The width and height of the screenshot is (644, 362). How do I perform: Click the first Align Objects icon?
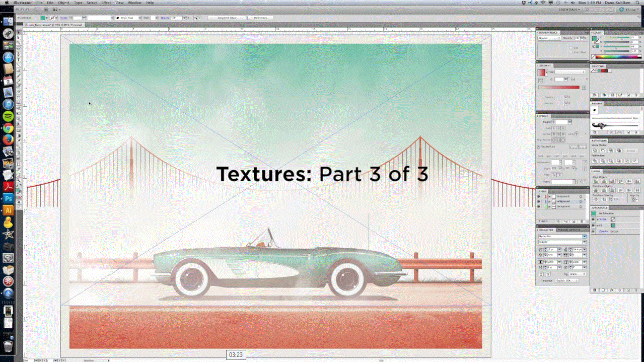click(596, 181)
